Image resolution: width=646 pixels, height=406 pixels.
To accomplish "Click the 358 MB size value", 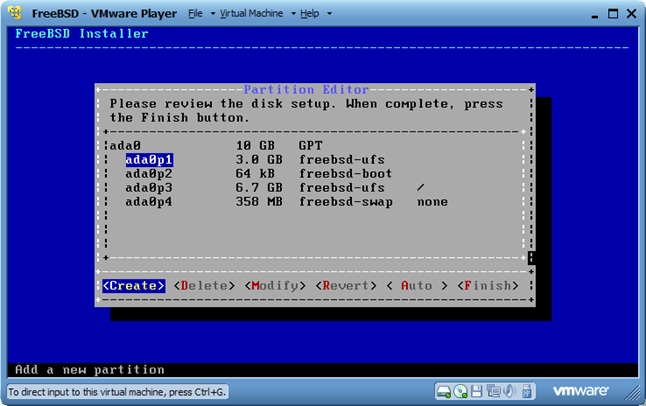I will click(x=259, y=202).
